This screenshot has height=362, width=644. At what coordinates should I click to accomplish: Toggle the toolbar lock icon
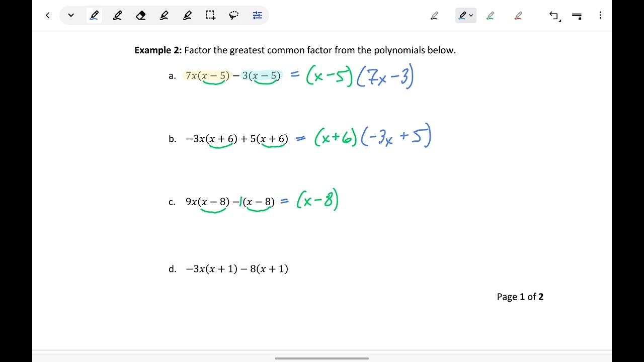(x=577, y=16)
